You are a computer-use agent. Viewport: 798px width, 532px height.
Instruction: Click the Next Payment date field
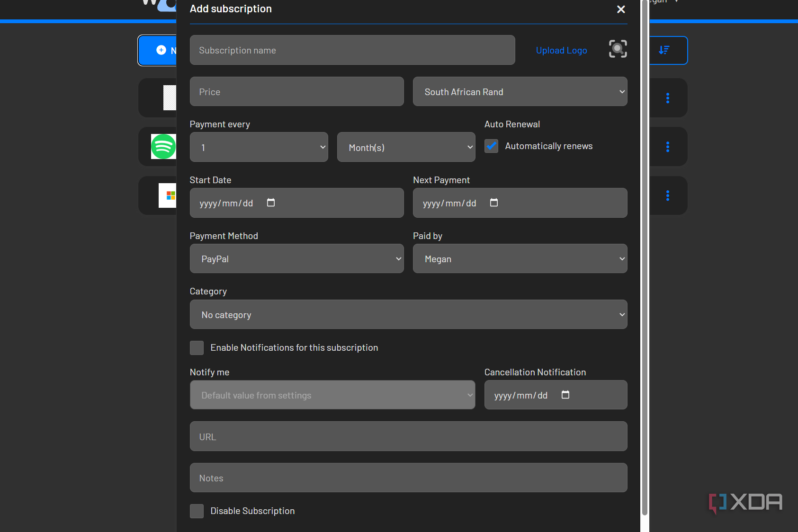pyautogui.click(x=520, y=203)
